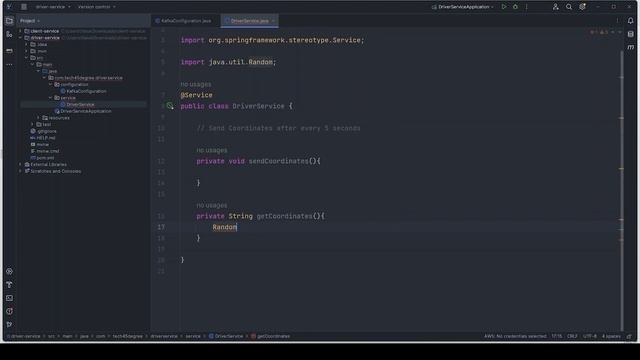The image size is (640, 360).
Task: Open editor tabs options menu
Action: pos(617,20)
